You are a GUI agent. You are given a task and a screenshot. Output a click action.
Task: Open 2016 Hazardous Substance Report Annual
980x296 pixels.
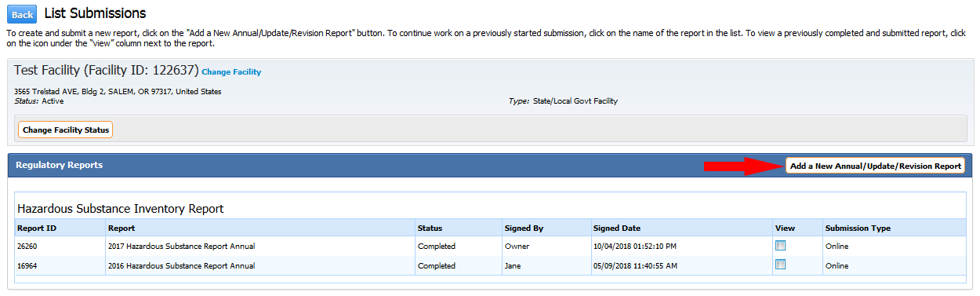pyautogui.click(x=182, y=265)
